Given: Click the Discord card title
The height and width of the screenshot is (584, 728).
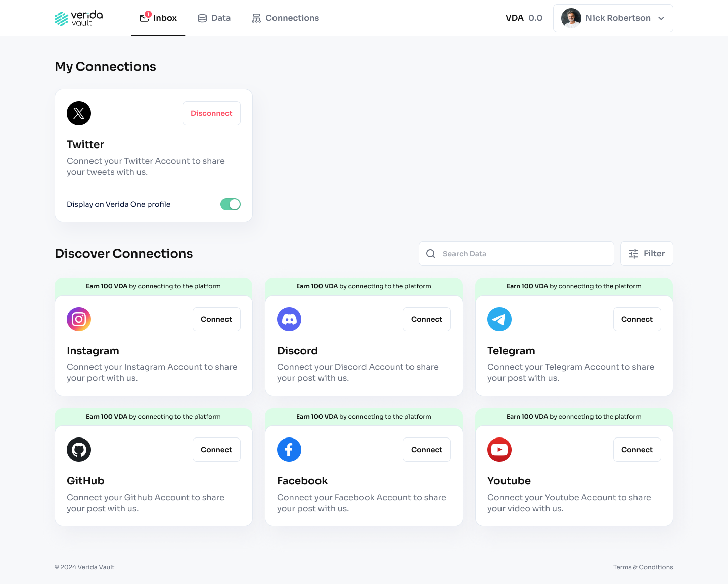Looking at the screenshot, I should pos(297,351).
